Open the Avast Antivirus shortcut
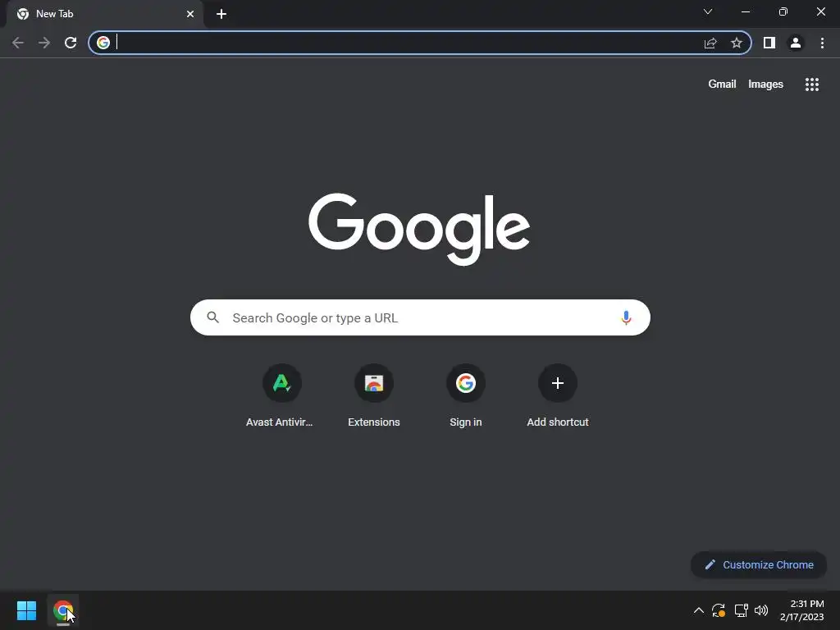 pos(282,395)
